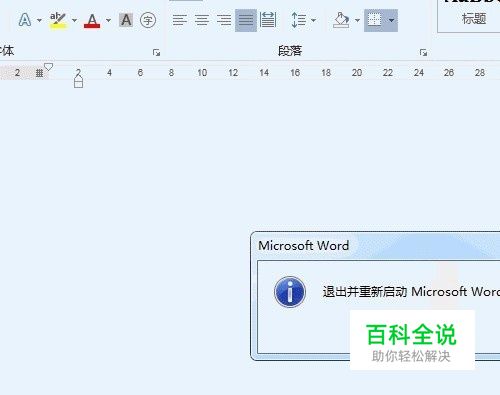Viewport: 500px width, 395px height.
Task: Apply paragraph shading fill
Action: point(341,20)
